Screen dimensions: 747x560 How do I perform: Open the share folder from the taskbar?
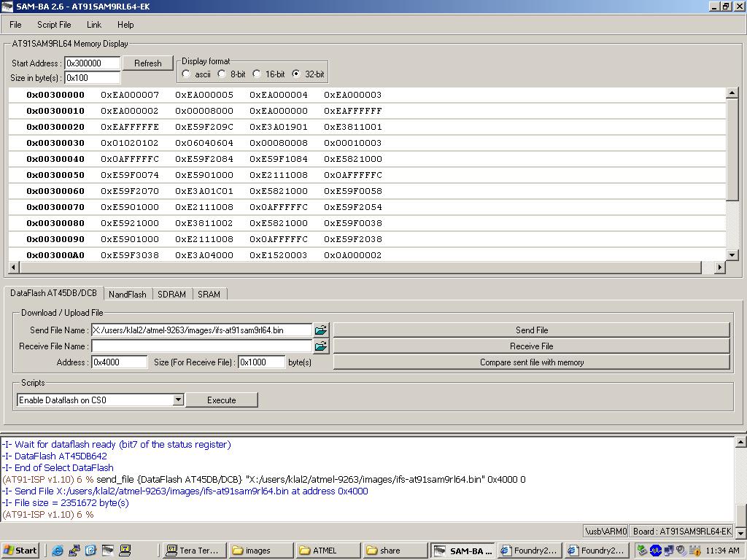tap(394, 551)
